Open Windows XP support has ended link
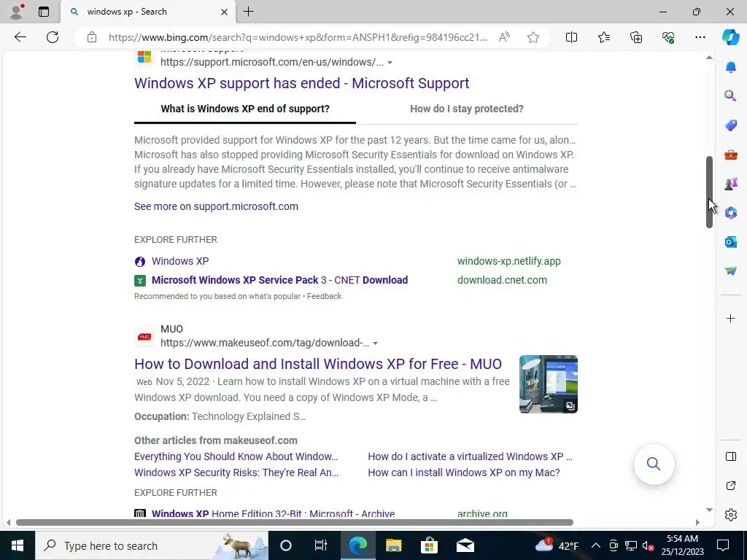Screen dimensions: 747x560 pyautogui.click(x=301, y=83)
